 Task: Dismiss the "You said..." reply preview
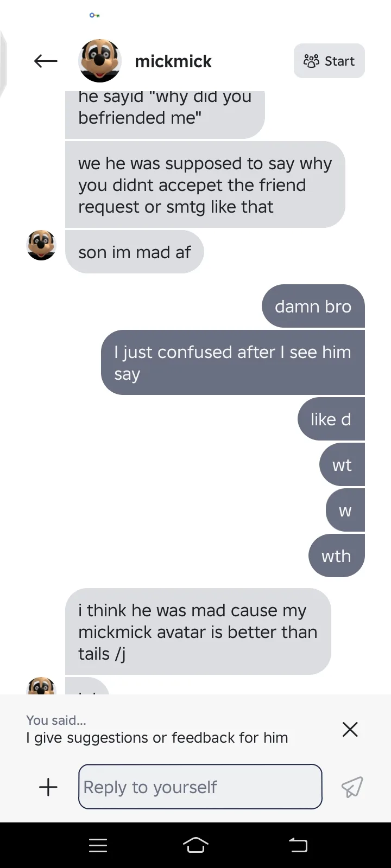click(x=350, y=729)
